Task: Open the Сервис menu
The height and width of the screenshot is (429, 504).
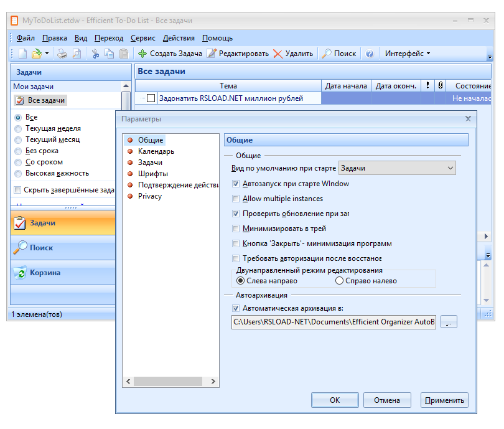Action: pyautogui.click(x=142, y=38)
